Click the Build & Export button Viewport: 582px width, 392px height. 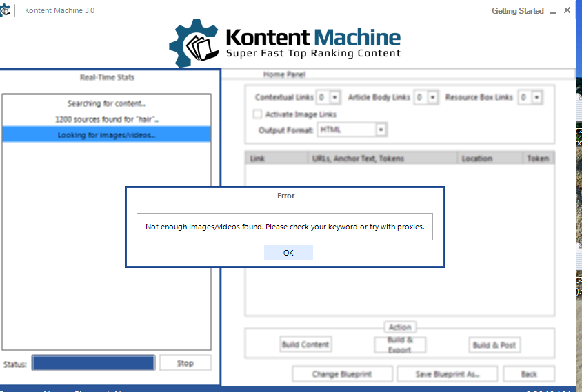click(x=400, y=344)
